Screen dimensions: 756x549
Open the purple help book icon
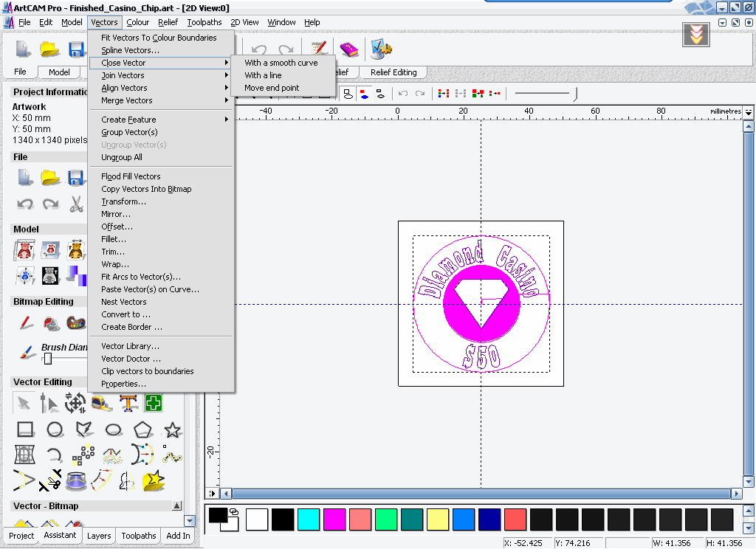tap(348, 49)
